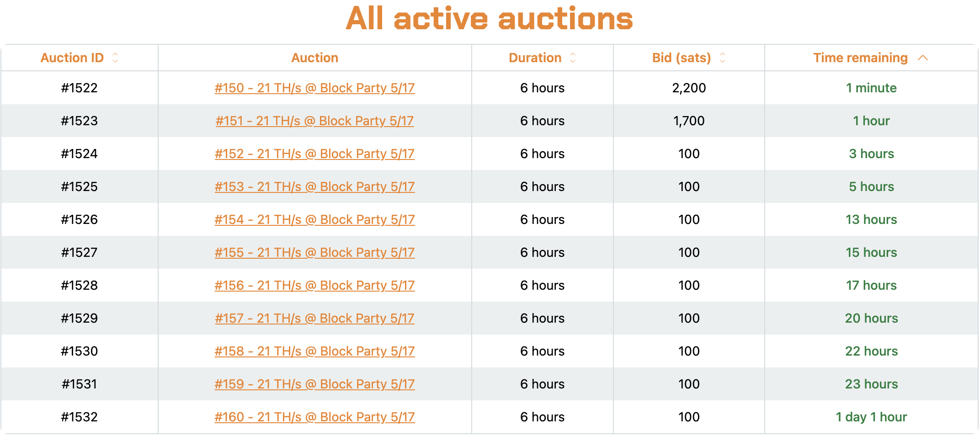The height and width of the screenshot is (436, 980).
Task: Click the 2,200 sats bid cell
Action: click(x=689, y=88)
